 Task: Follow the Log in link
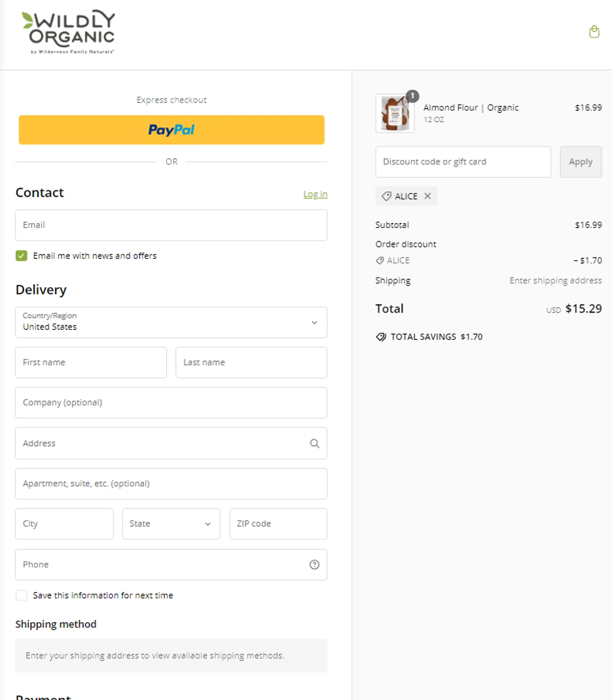315,194
